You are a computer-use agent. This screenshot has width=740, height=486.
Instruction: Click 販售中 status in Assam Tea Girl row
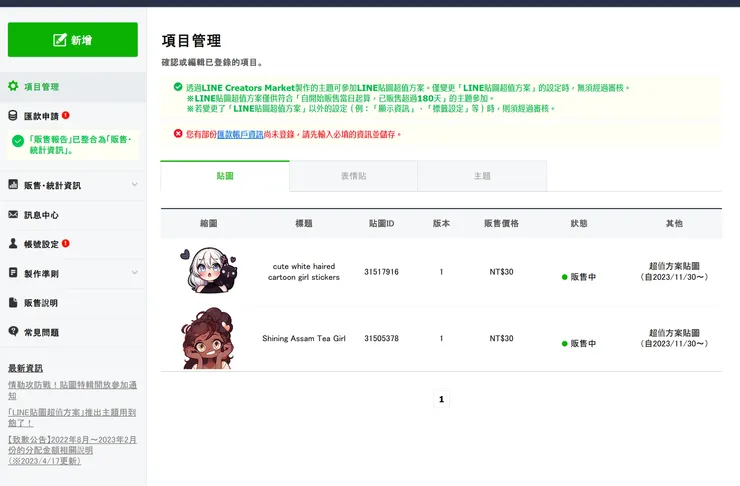tap(579, 344)
